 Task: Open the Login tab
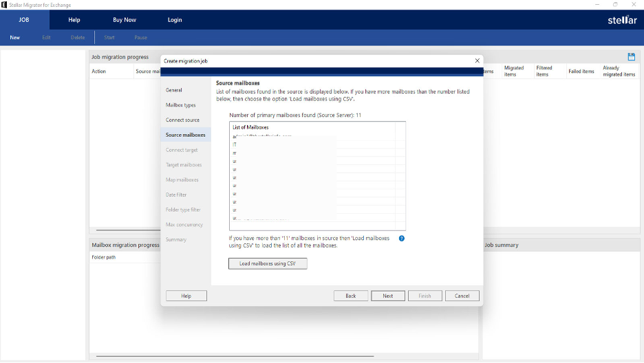(175, 20)
